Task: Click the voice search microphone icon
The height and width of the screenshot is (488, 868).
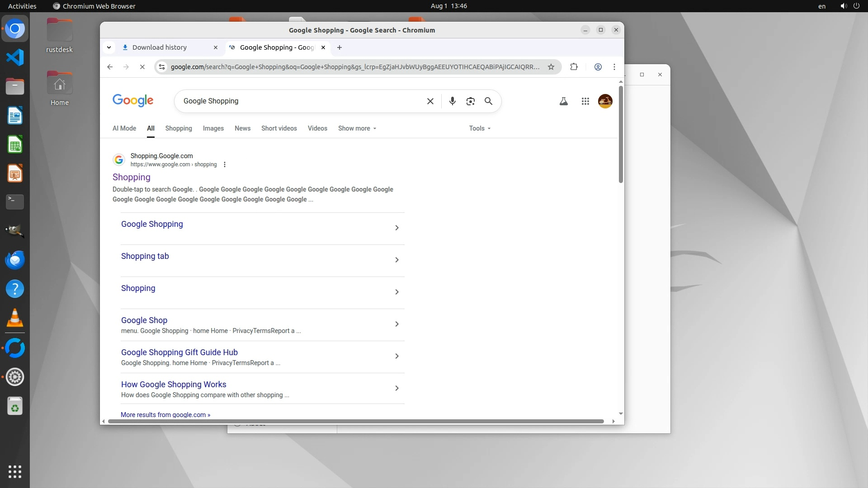Action: coord(452,101)
